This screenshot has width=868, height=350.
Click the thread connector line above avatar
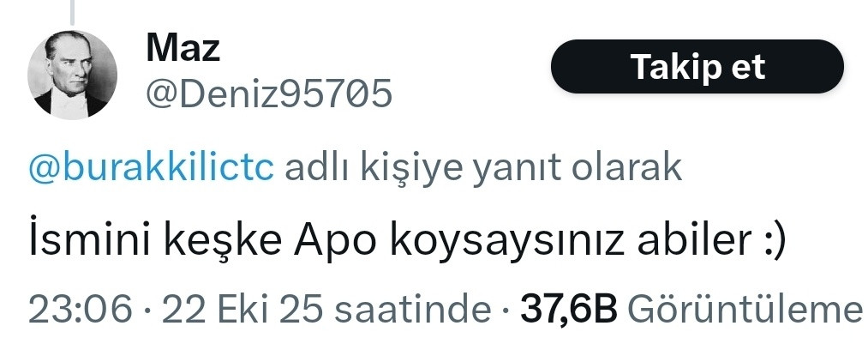pyautogui.click(x=72, y=12)
